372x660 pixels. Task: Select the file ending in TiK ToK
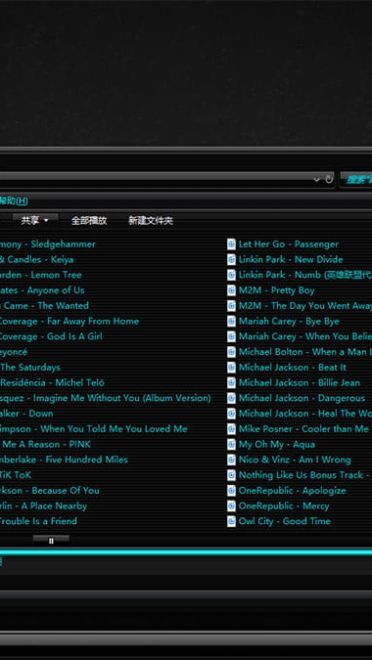(16, 475)
